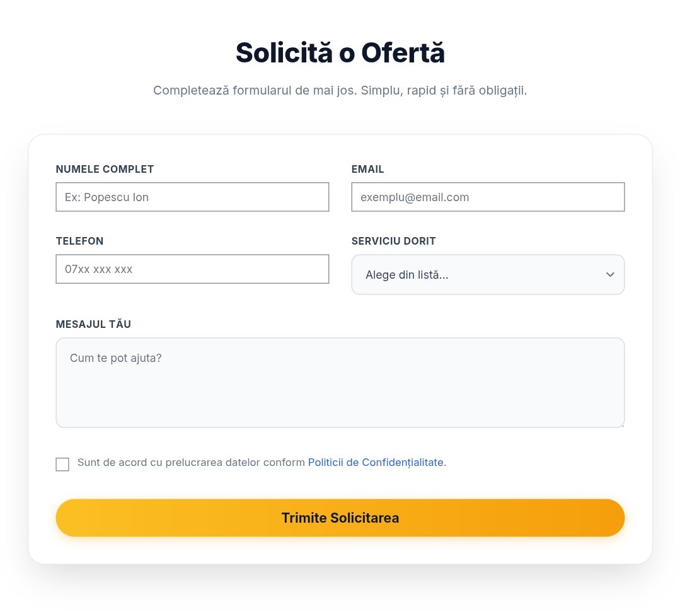
Task: Click the TELEFON field label
Action: 79,241
